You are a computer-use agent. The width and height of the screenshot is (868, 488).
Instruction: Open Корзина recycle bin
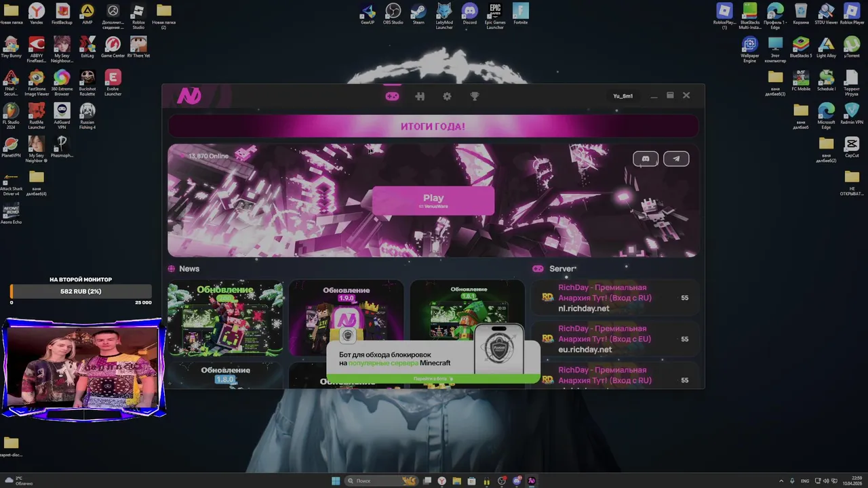point(801,14)
